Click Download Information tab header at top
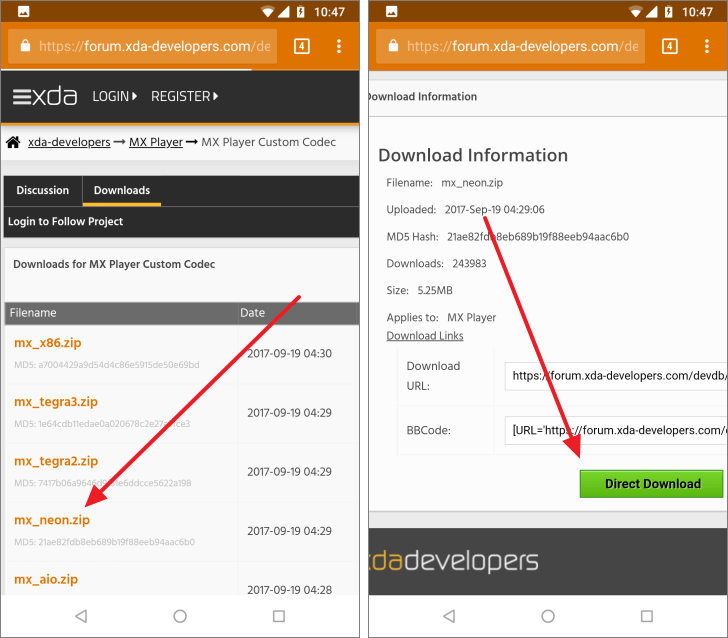 pyautogui.click(x=422, y=97)
